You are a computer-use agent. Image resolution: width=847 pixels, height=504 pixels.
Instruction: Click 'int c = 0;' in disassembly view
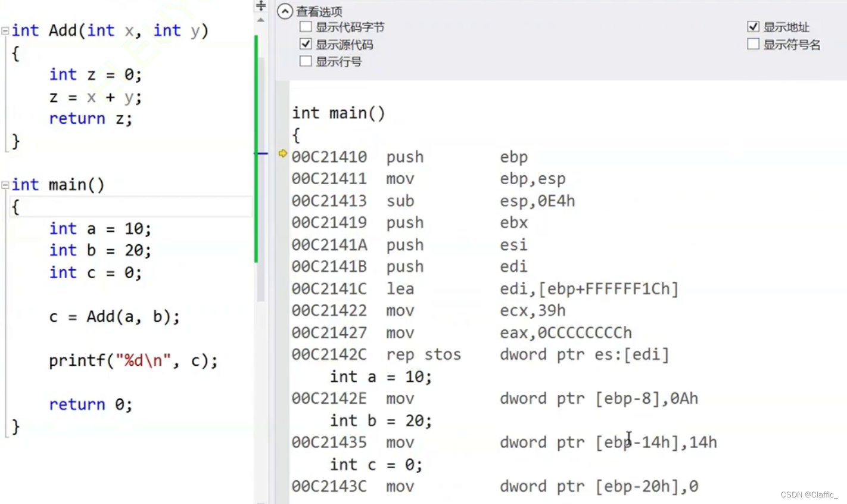[376, 465]
